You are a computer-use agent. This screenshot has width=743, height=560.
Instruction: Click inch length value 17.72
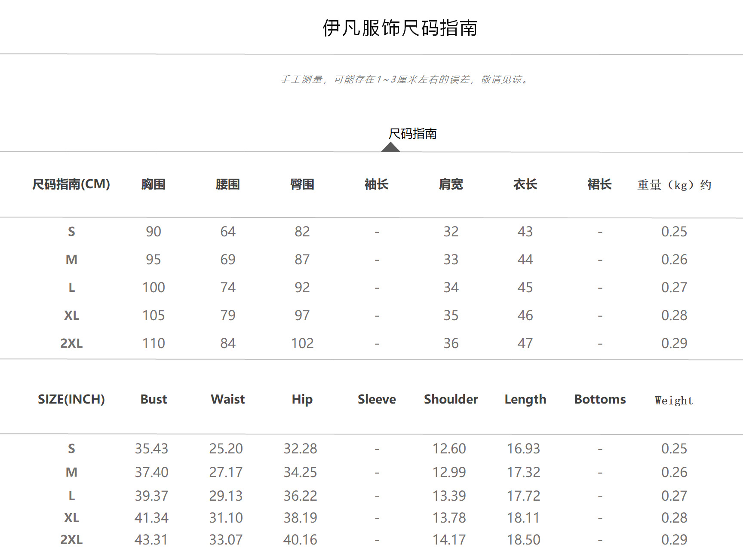coord(523,496)
